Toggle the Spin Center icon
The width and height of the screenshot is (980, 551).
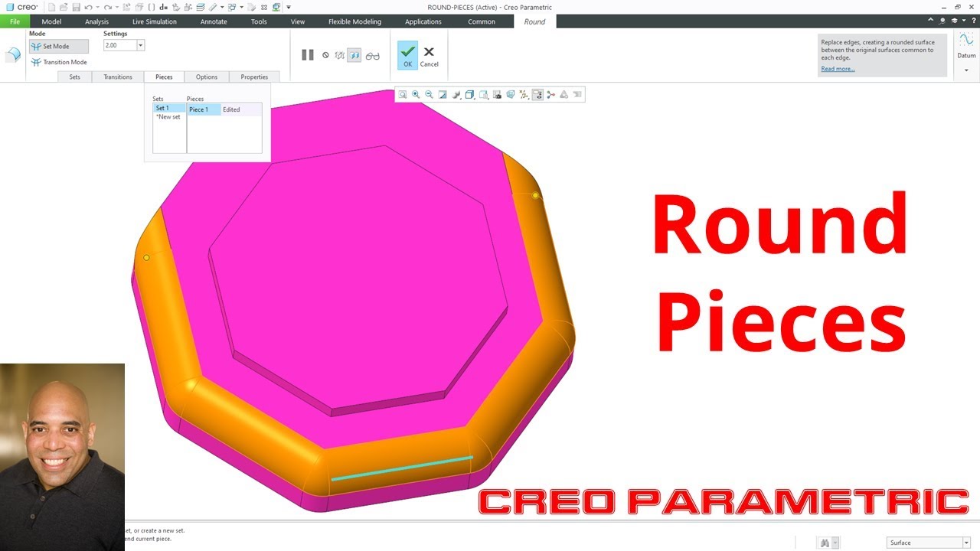[x=550, y=95]
